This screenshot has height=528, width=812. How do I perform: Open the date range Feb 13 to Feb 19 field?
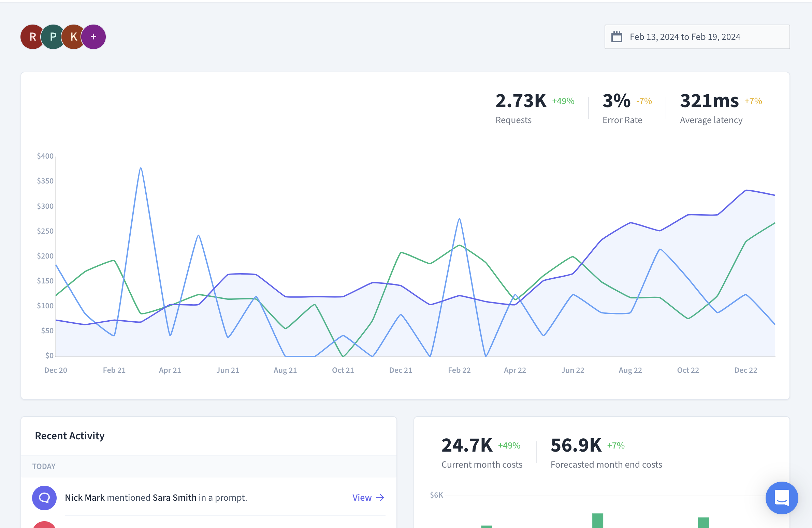(x=697, y=37)
